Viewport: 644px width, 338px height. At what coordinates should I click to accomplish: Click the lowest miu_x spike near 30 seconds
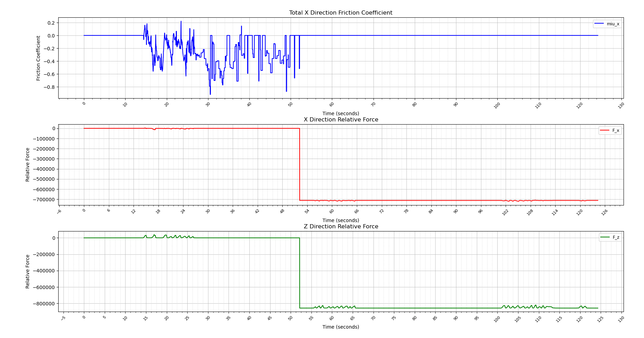210,94
